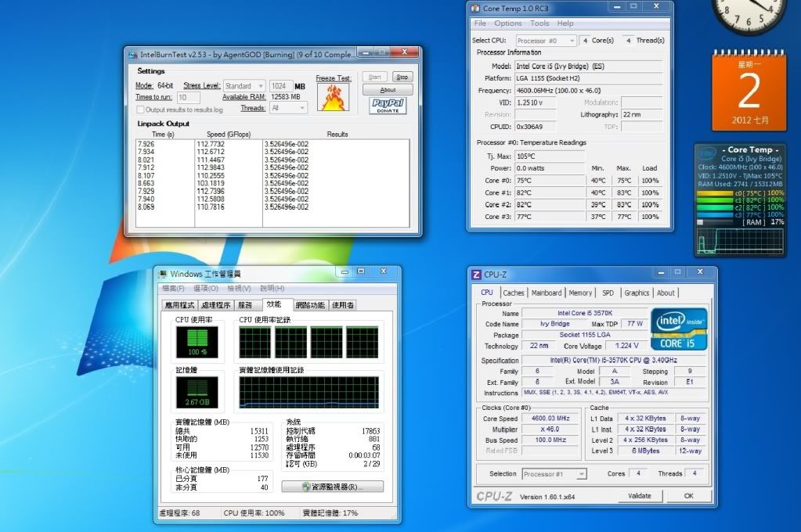The width and height of the screenshot is (801, 532).
Task: Open Task Manager 檔案(F) menu
Action: point(173,289)
